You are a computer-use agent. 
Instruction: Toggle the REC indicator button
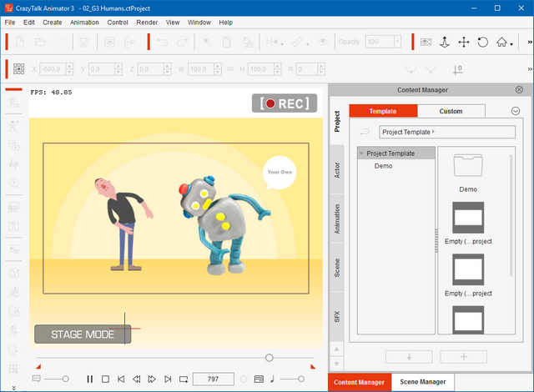tap(285, 103)
